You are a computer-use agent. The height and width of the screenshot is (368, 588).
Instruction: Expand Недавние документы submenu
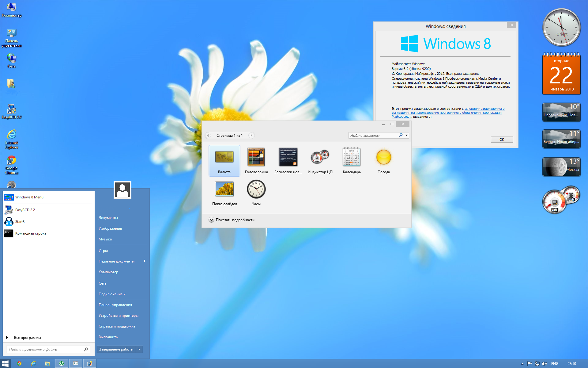click(122, 261)
